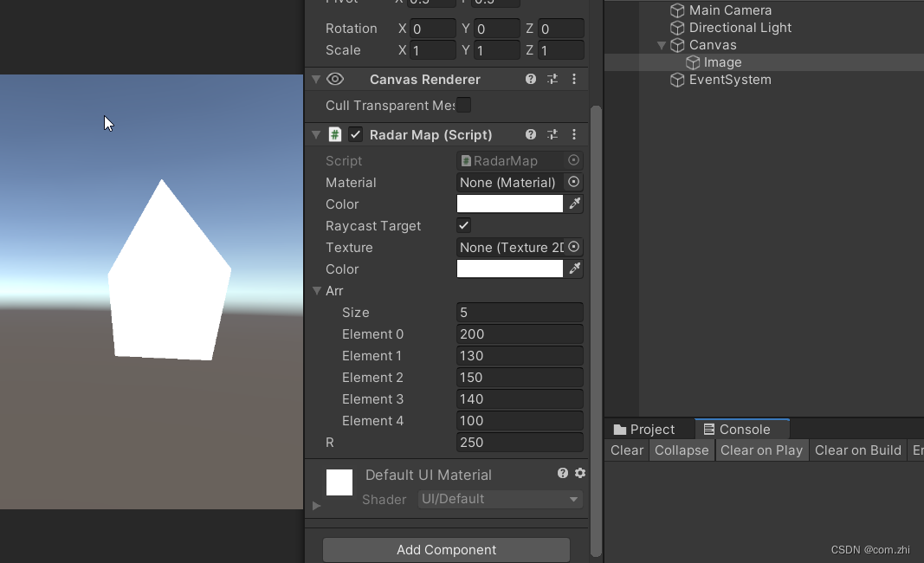Image resolution: width=924 pixels, height=563 pixels.
Task: Open Default UI Material settings gear
Action: tap(580, 473)
